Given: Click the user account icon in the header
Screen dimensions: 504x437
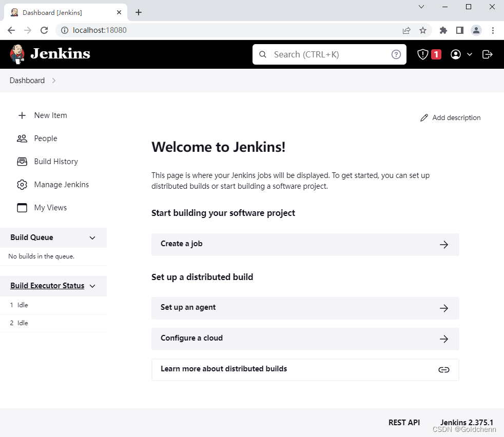Looking at the screenshot, I should point(456,54).
